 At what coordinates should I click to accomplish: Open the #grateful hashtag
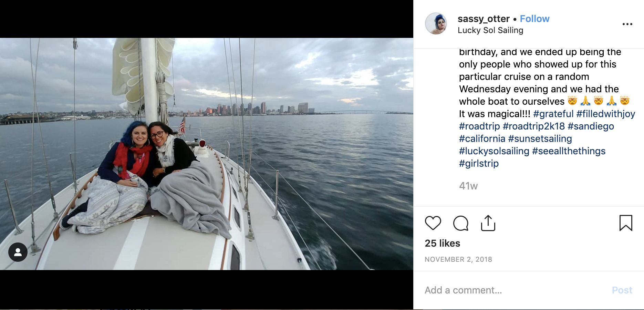pyautogui.click(x=553, y=114)
